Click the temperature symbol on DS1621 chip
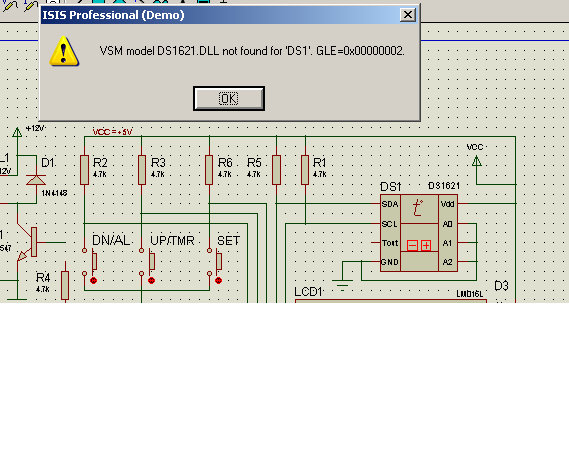The width and height of the screenshot is (569, 468). (418, 208)
